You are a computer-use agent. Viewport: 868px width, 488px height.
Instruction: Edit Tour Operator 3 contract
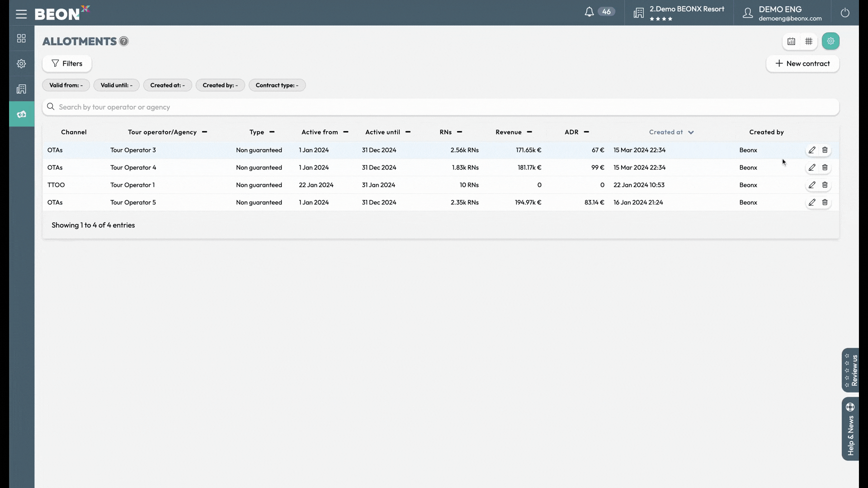(812, 150)
